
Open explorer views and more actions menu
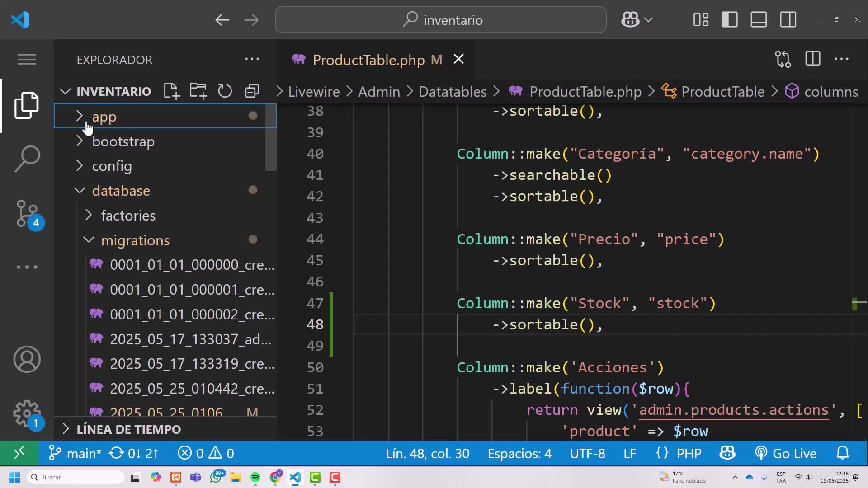(252, 59)
